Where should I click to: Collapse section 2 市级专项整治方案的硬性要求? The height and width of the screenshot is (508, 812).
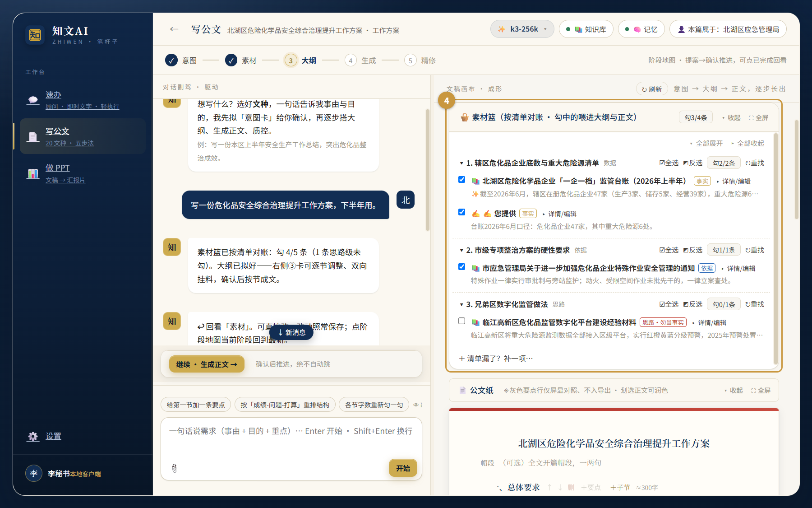[461, 250]
